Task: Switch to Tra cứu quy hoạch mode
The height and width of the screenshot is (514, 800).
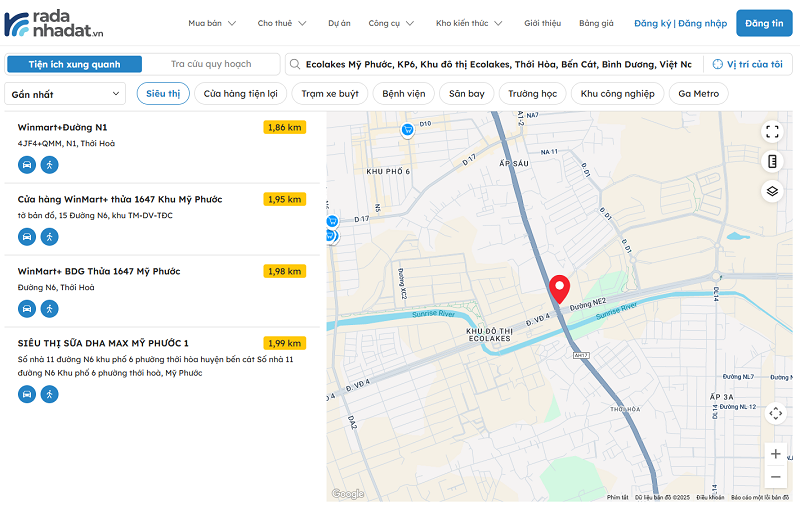Action: pos(210,64)
